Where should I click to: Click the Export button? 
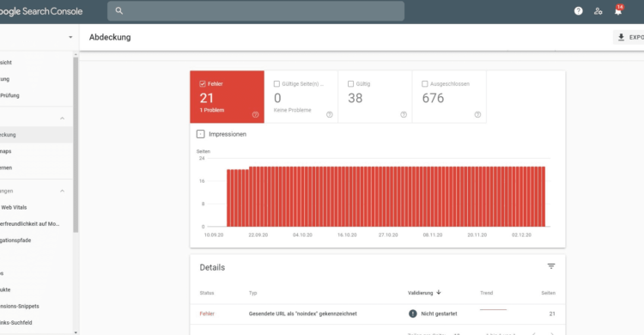coord(629,37)
